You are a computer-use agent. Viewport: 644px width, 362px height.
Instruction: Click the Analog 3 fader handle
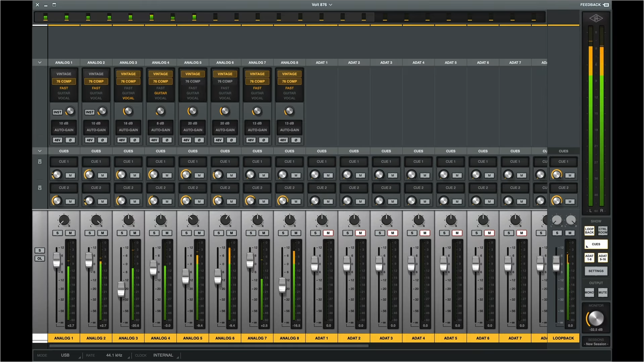point(121,289)
